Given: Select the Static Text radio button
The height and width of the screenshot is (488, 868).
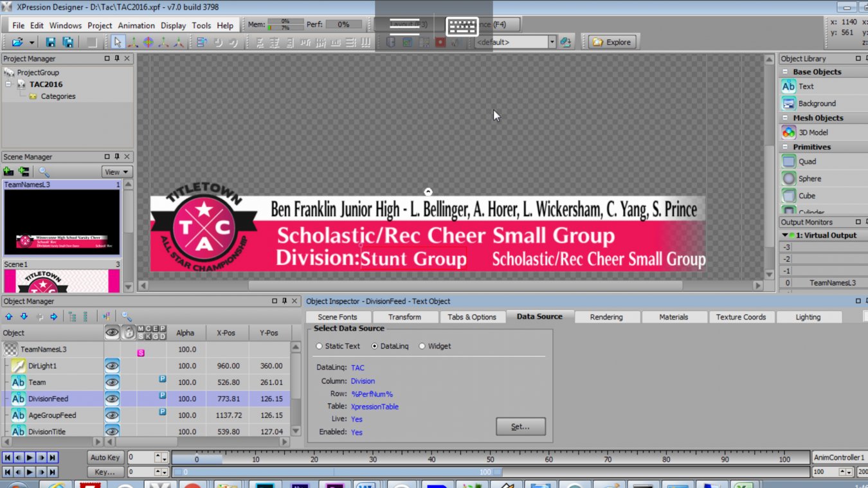Looking at the screenshot, I should [x=319, y=346].
